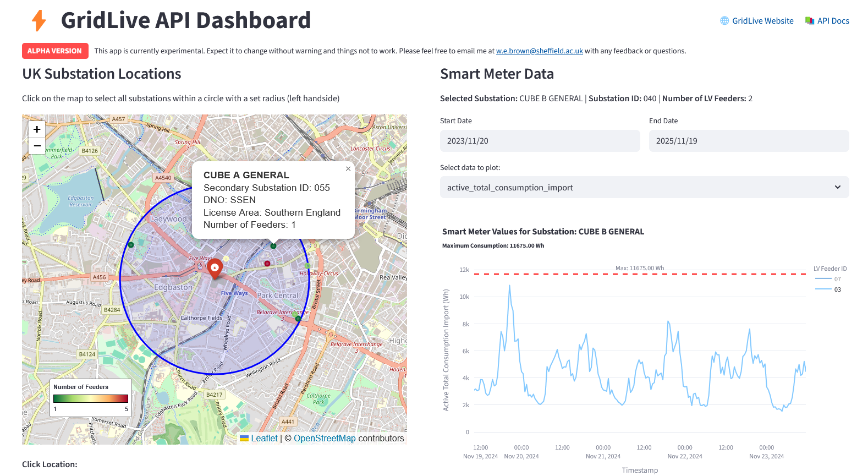The height and width of the screenshot is (476, 868).
Task: Click the w.e.brown@sheffield.ac.uk email link
Action: coord(539,51)
